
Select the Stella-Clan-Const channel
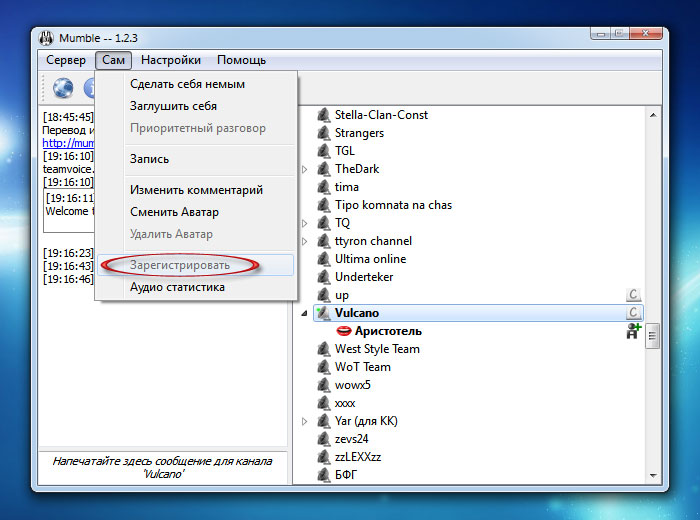[382, 115]
